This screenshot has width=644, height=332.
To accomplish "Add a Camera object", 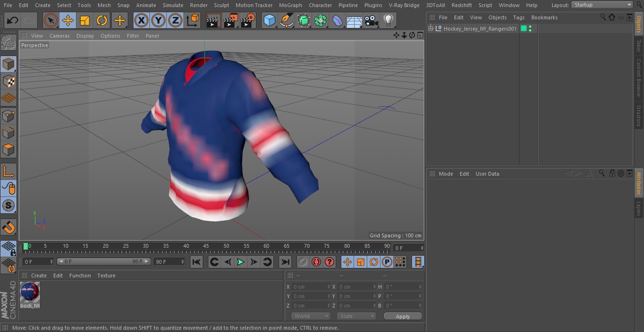I will pyautogui.click(x=371, y=20).
